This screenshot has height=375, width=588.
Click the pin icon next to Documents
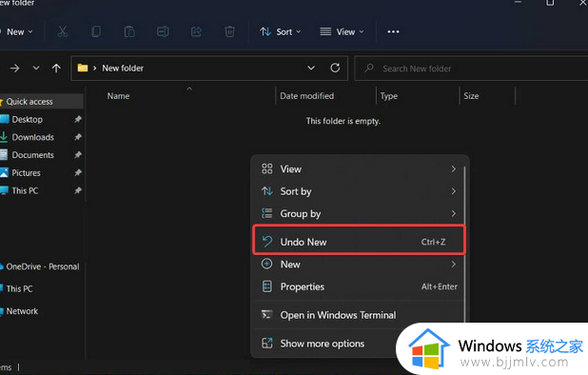point(78,154)
